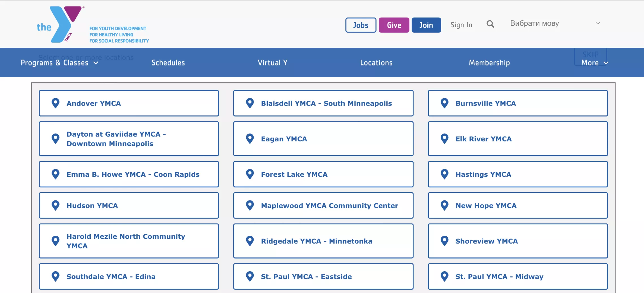The width and height of the screenshot is (644, 293).
Task: Click the pin icon beside Elk River YMCA
Action: coord(445,139)
